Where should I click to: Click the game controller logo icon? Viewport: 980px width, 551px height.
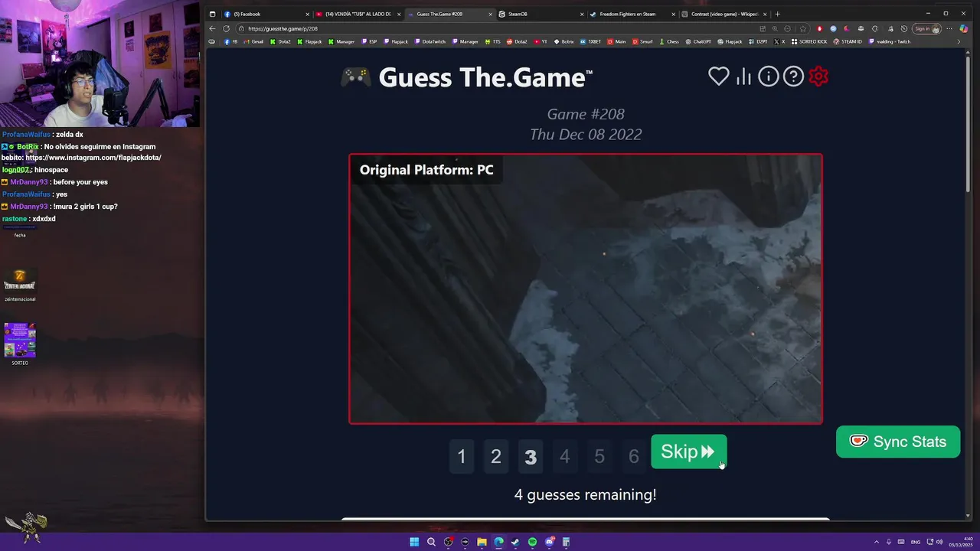coord(355,77)
